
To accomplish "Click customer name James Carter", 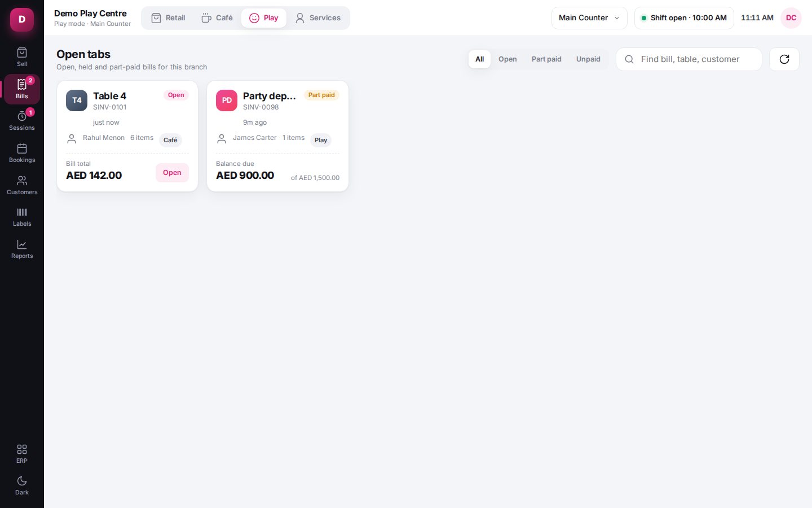I will 255,138.
